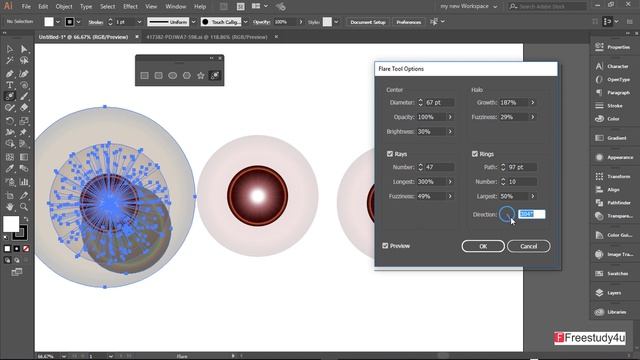Select the Type tool
Image resolution: width=640 pixels, height=360 pixels.
click(10, 85)
